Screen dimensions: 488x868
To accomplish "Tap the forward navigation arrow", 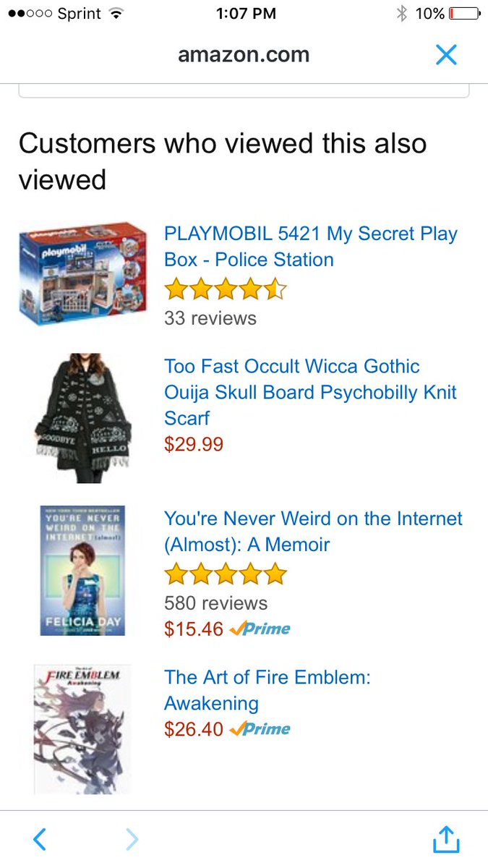I will tap(132, 839).
